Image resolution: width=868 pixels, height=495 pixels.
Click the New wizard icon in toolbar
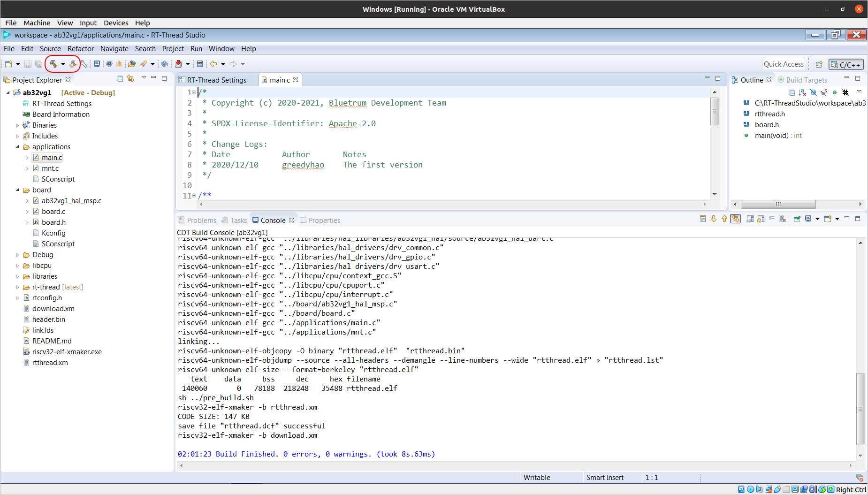coord(8,64)
